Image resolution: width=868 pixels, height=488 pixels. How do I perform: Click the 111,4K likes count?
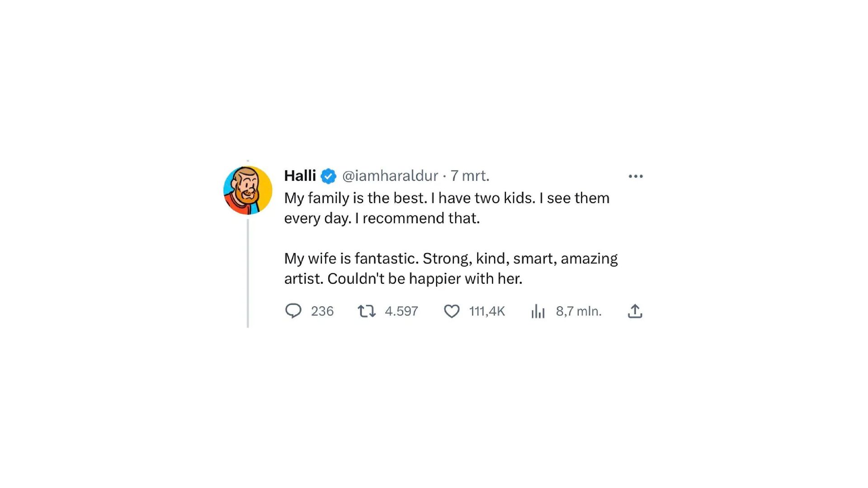click(487, 311)
